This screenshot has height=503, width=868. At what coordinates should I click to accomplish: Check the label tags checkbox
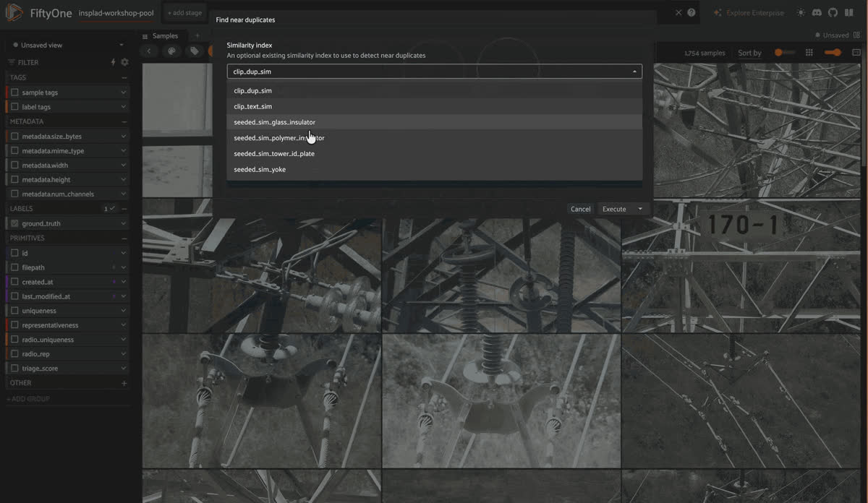[x=14, y=107]
